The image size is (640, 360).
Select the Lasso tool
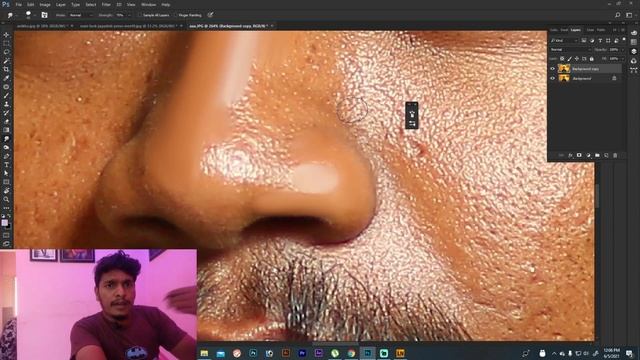[6, 52]
